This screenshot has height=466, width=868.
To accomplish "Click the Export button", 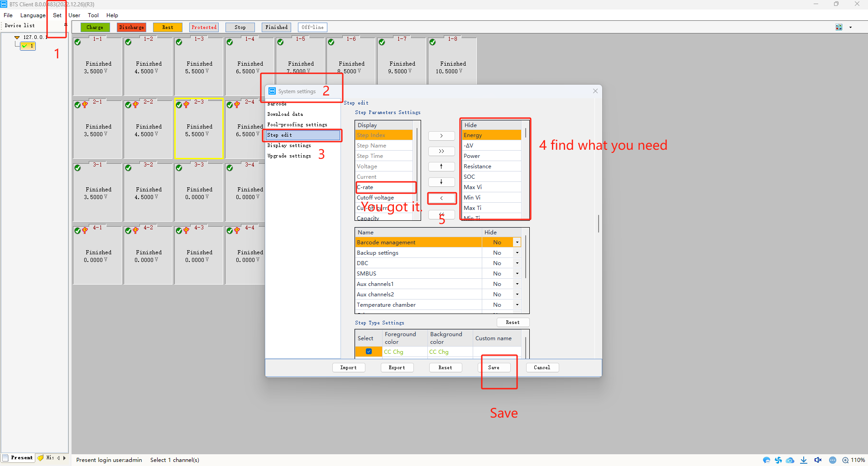I will tap(397, 367).
